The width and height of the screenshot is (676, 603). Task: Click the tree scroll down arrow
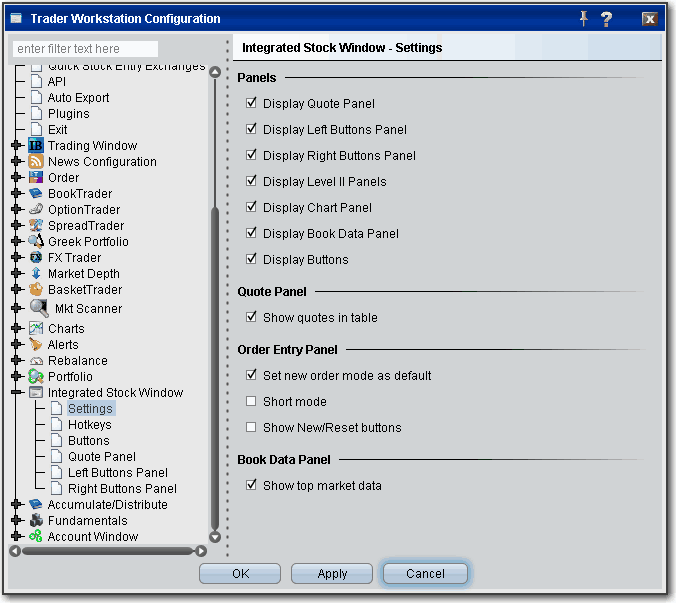pos(215,537)
